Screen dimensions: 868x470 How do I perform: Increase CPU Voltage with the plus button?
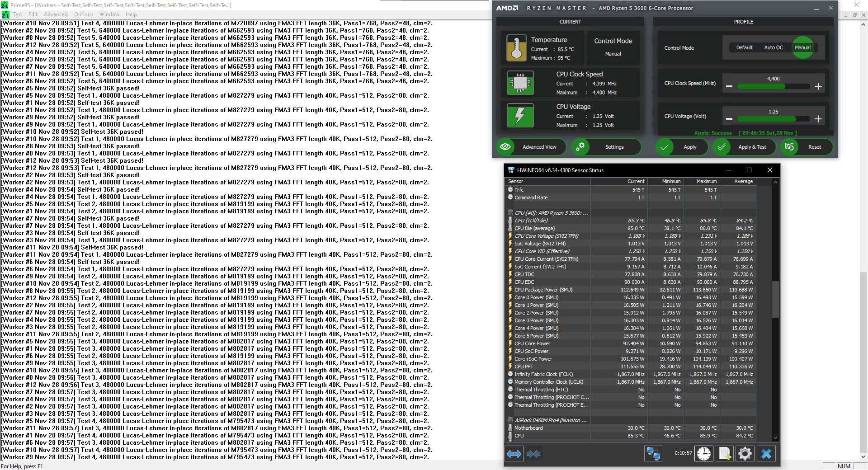pyautogui.click(x=818, y=119)
